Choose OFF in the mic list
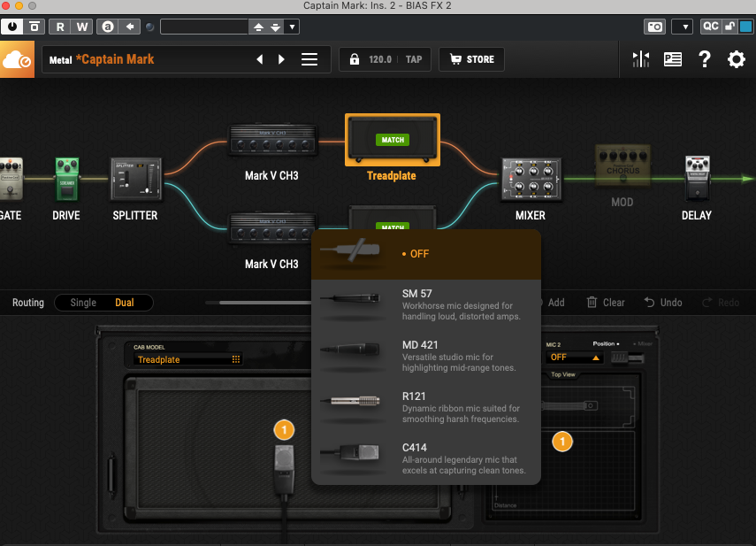 pos(425,254)
